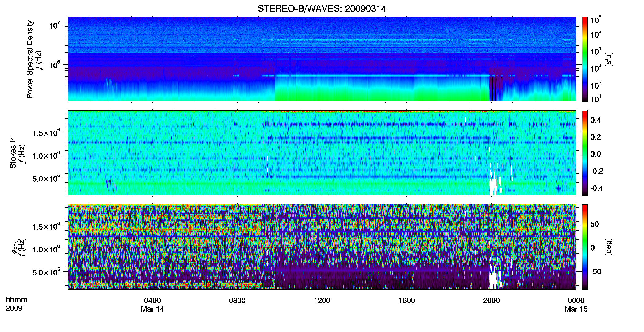The height and width of the screenshot is (332, 644).
Task: Click the [sfu] unit label
Action: pyautogui.click(x=609, y=59)
